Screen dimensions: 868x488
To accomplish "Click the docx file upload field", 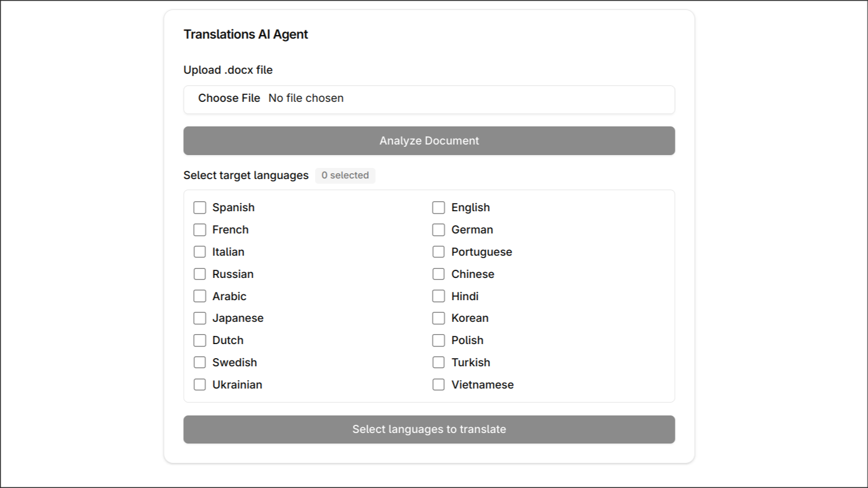I will 429,100.
